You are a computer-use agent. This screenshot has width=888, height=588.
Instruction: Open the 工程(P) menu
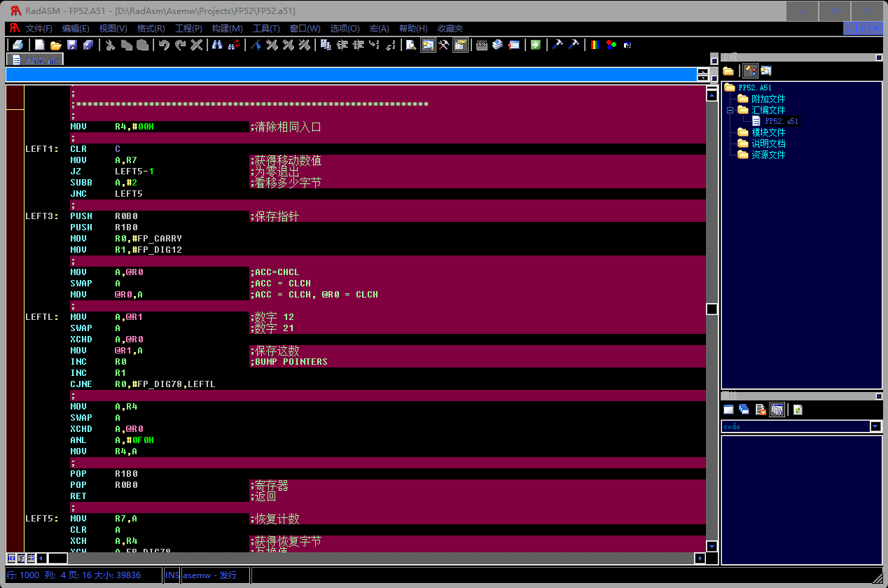tap(188, 29)
